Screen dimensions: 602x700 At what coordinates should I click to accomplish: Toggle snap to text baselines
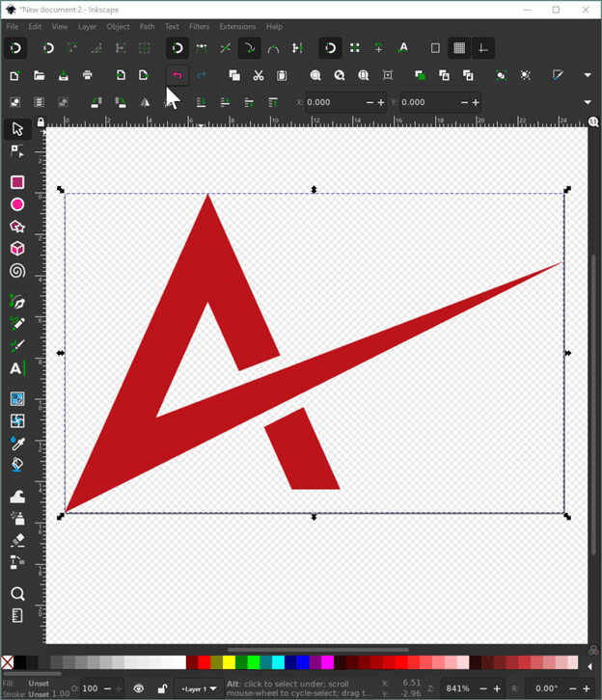(x=403, y=48)
